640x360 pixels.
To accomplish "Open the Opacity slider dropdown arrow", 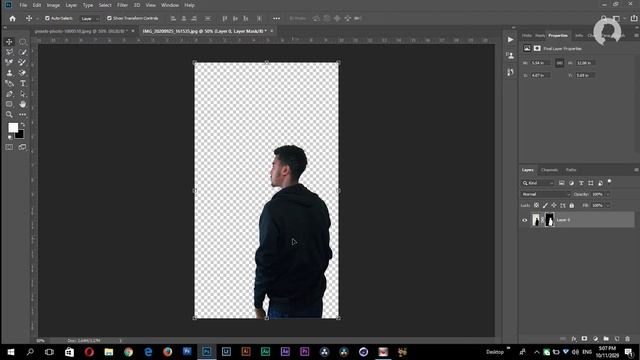I will coord(608,194).
